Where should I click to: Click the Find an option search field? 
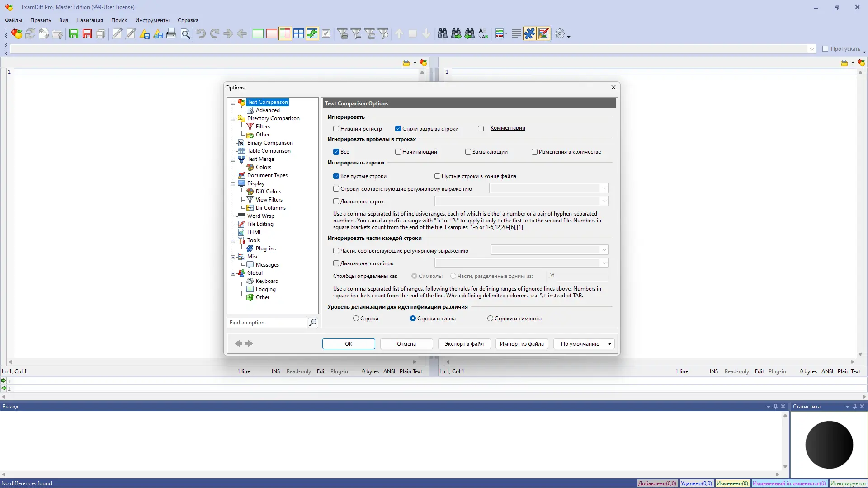tap(267, 323)
